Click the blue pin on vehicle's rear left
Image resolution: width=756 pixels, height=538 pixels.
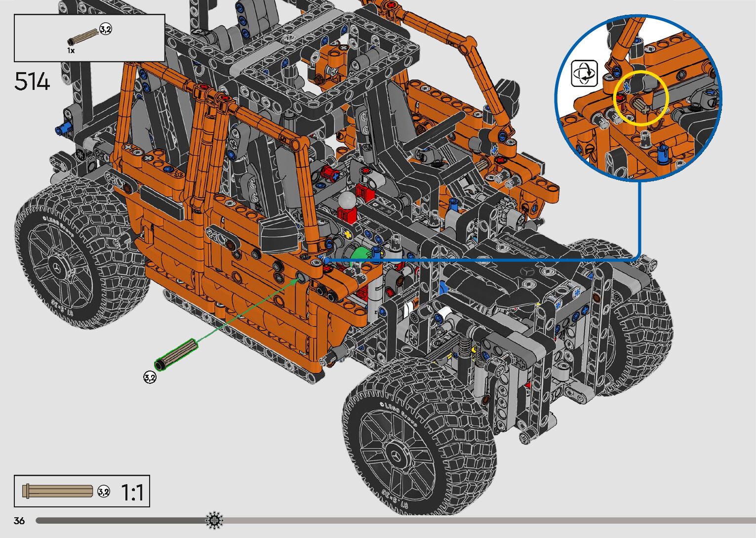point(63,130)
